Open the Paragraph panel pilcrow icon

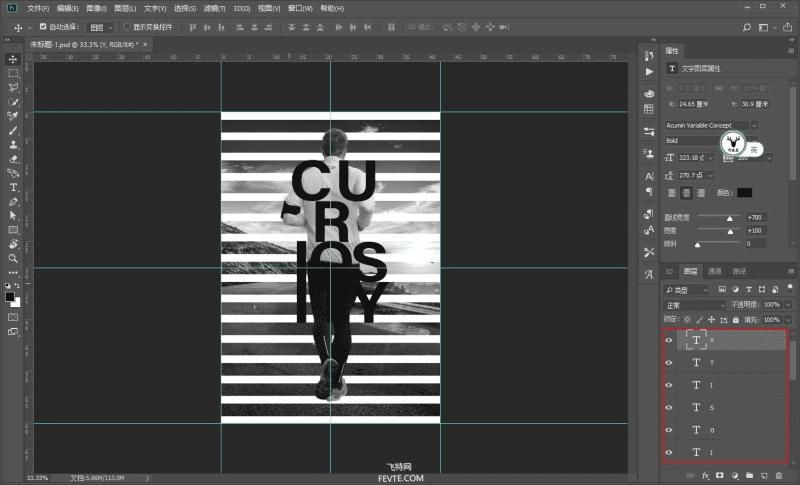[649, 192]
